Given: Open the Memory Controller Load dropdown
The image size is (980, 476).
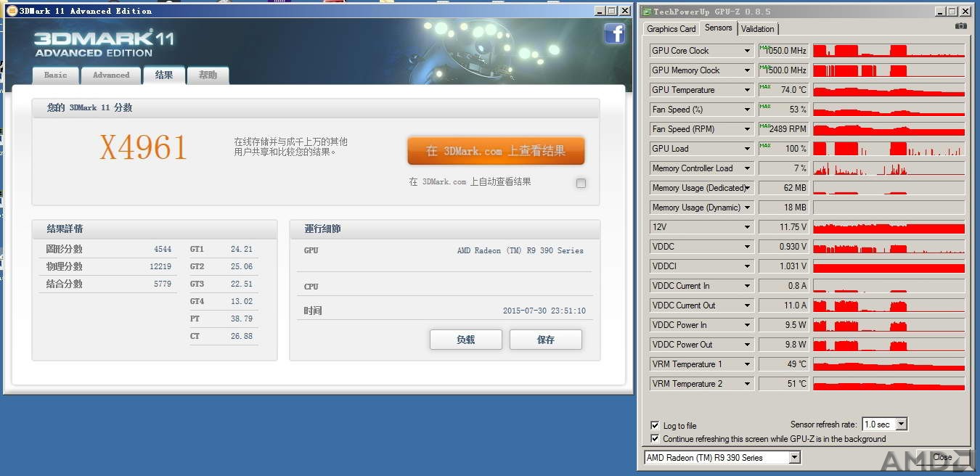Looking at the screenshot, I should (x=747, y=168).
